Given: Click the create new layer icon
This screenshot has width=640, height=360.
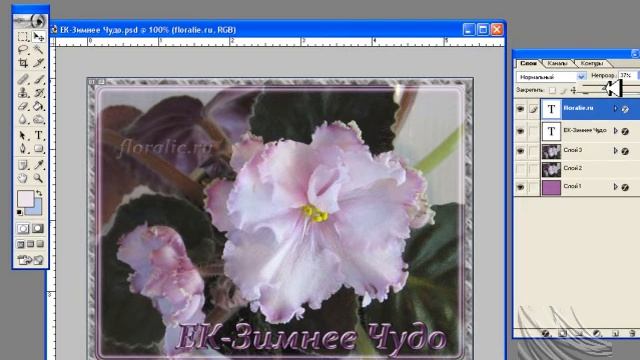Looking at the screenshot, I should (x=615, y=333).
